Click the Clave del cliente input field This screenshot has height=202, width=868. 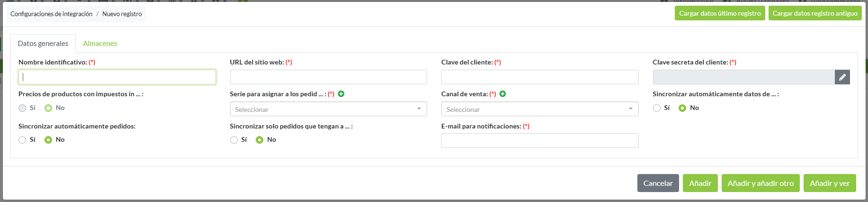[539, 77]
